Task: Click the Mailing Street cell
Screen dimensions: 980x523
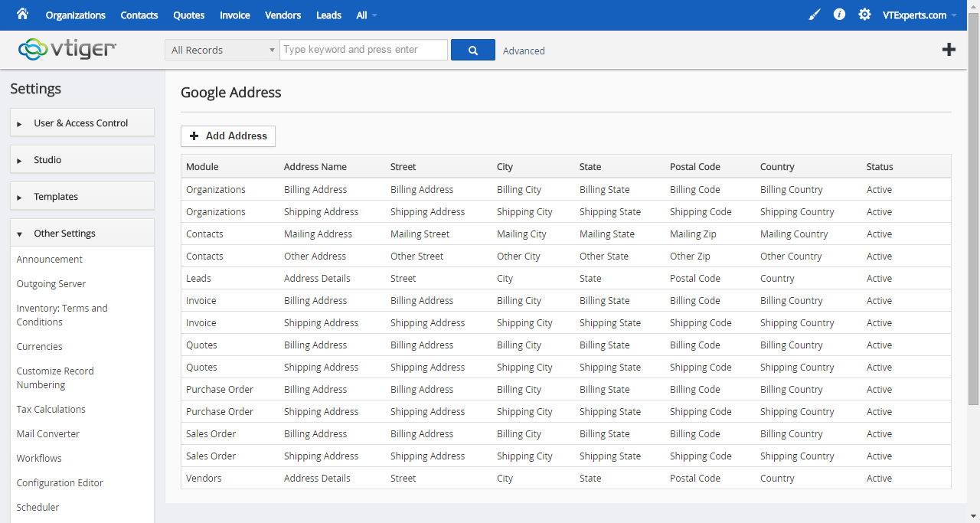Action: click(420, 234)
